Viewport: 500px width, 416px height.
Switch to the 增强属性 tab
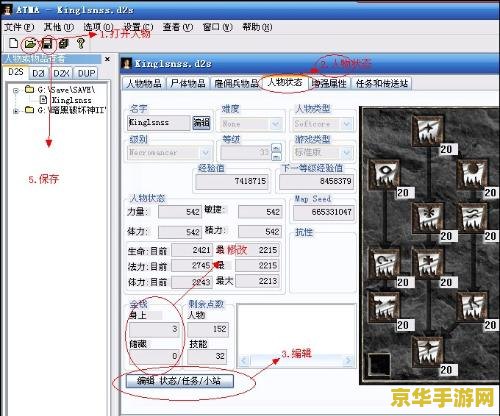pyautogui.click(x=329, y=83)
